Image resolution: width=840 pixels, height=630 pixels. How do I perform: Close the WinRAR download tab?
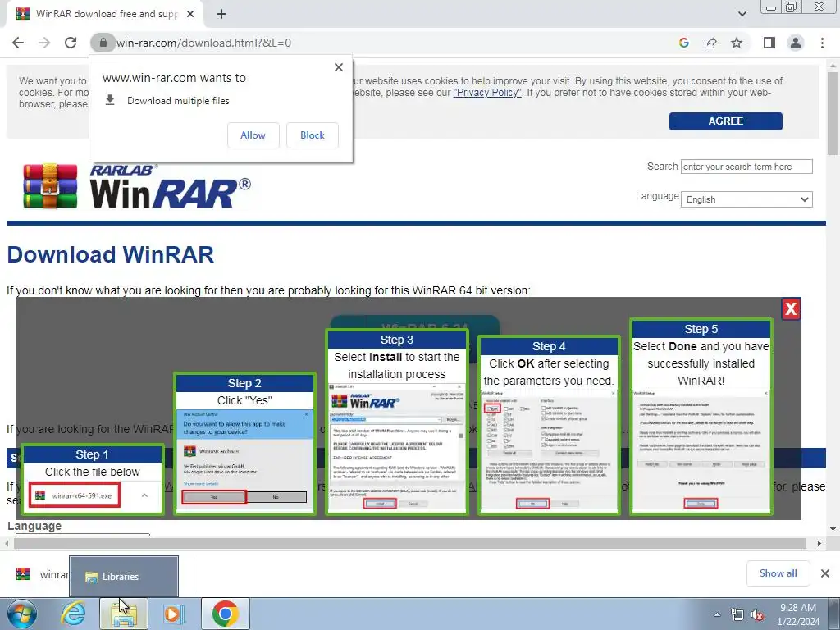(x=190, y=14)
